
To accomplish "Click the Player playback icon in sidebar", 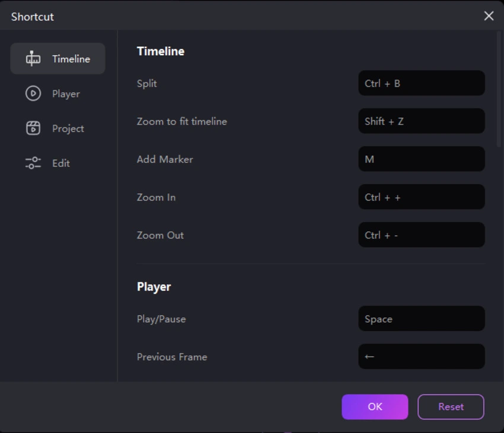I will (x=34, y=94).
